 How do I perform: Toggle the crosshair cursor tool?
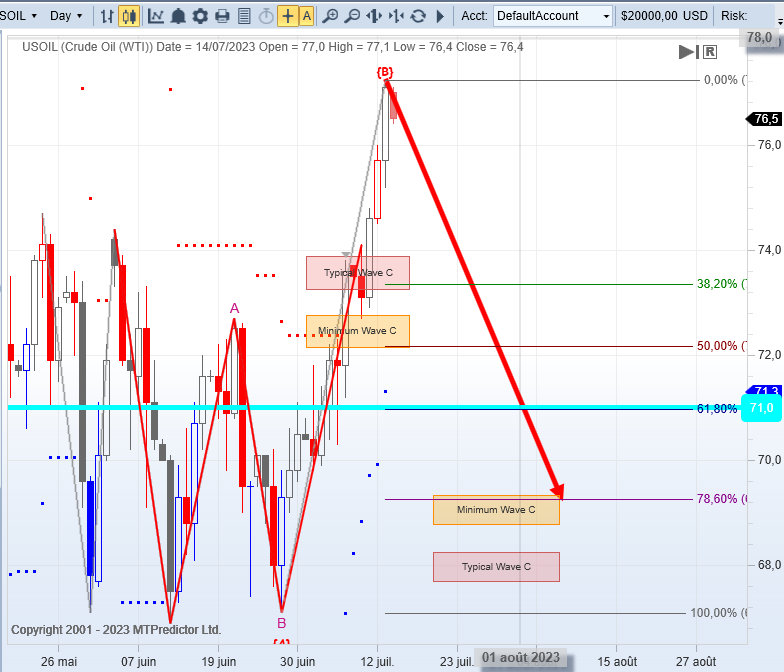pos(288,16)
